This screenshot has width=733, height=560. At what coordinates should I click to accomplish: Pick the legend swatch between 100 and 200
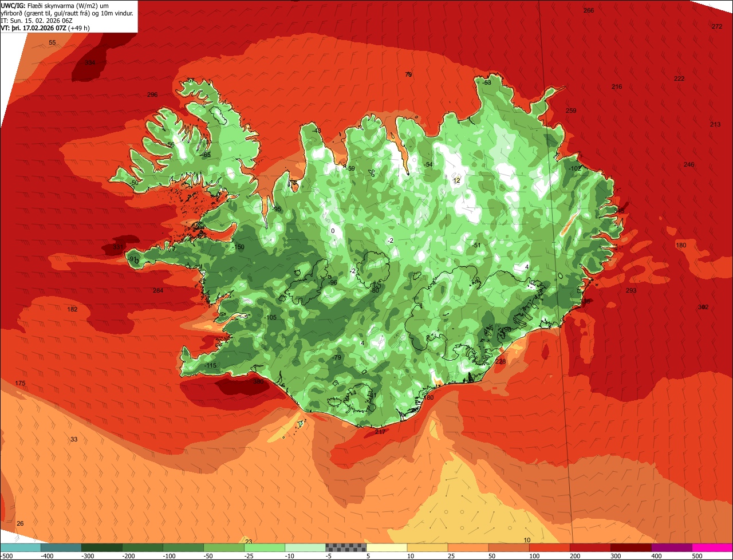pyautogui.click(x=550, y=548)
